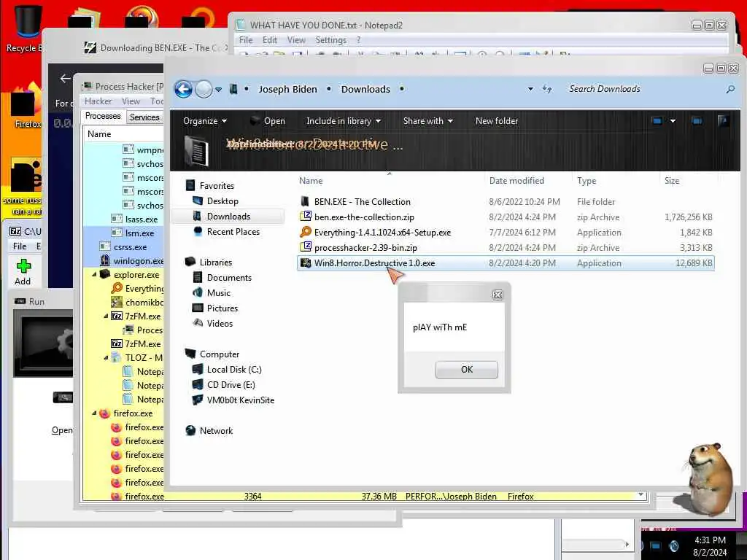Open VM0b0t KevinSite in navigation pane
The height and width of the screenshot is (560, 747).
(241, 400)
